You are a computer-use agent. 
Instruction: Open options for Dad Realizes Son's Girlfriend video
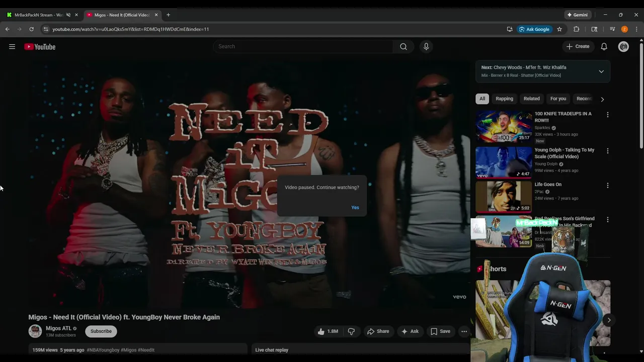point(607,220)
